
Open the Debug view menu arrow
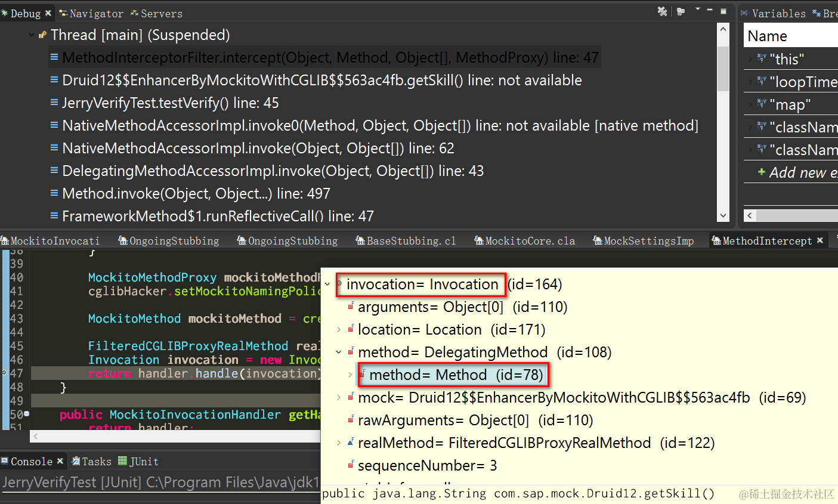pos(697,10)
